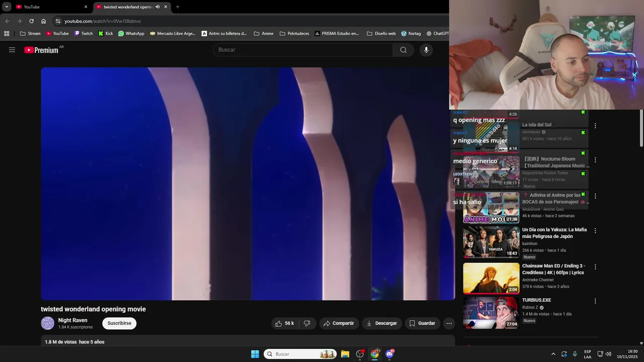Open OBS Studio from taskbar
The image size is (644, 362).
[360, 354]
